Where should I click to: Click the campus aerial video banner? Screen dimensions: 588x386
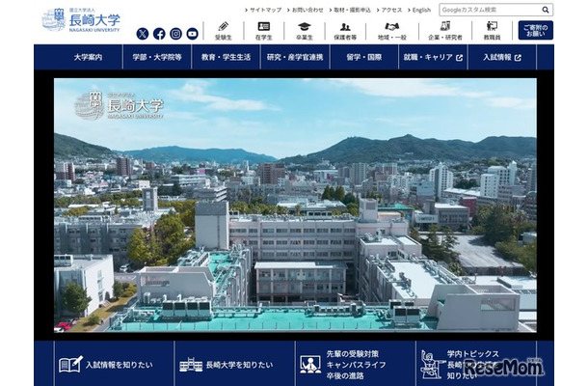pyautogui.click(x=295, y=205)
